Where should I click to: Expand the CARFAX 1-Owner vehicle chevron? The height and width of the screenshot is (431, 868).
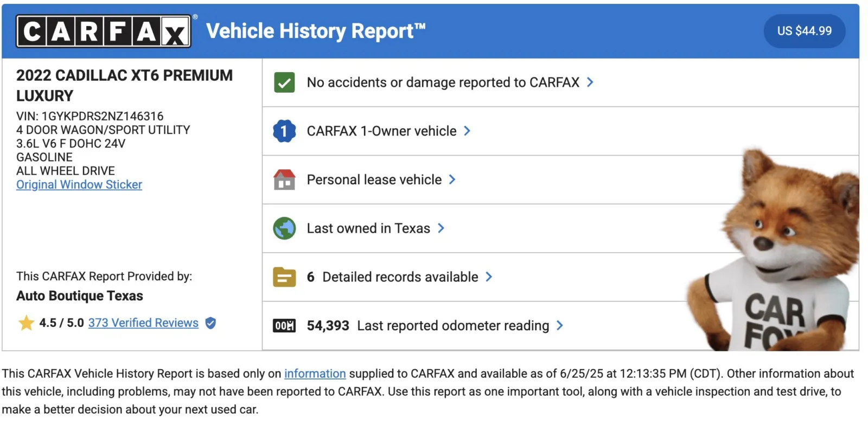[x=467, y=131]
